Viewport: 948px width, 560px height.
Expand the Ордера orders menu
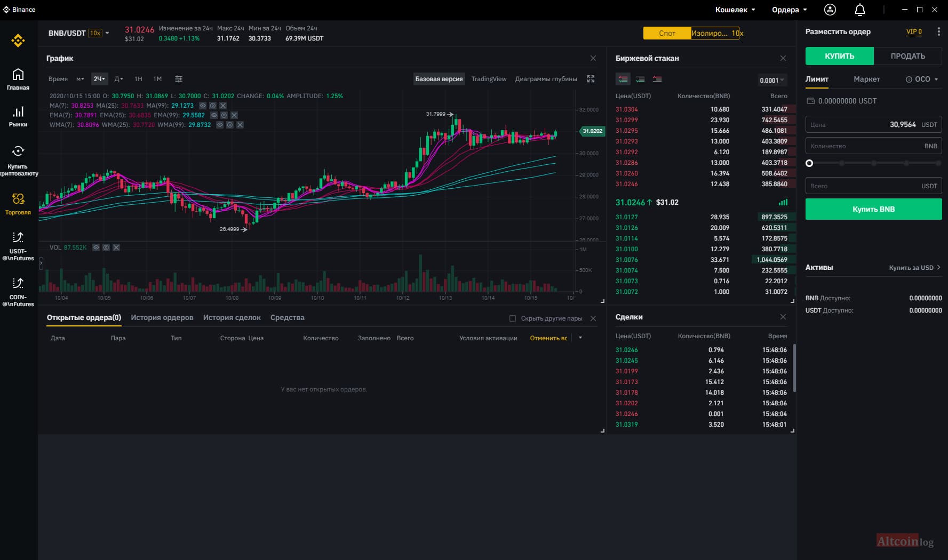point(790,10)
